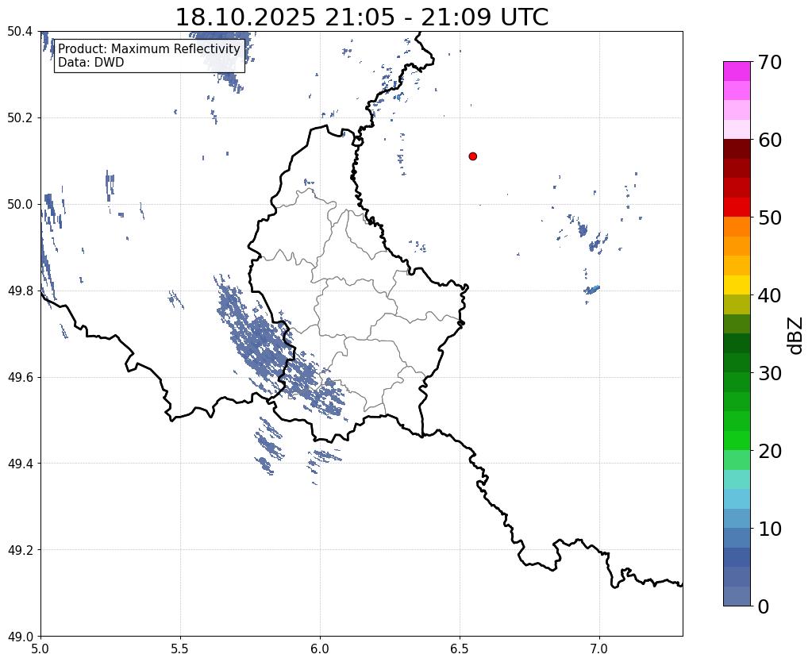Select the yellow colorbar segment above 40

coord(737,285)
